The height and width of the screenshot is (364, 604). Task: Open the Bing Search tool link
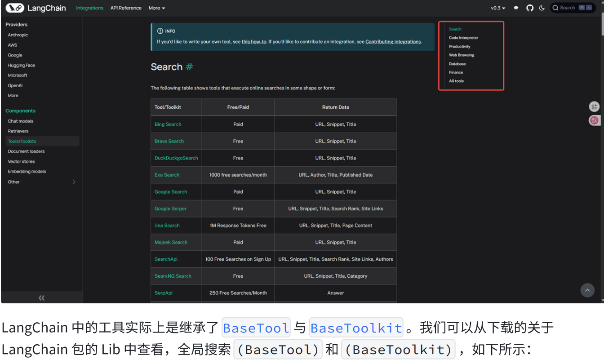(168, 124)
